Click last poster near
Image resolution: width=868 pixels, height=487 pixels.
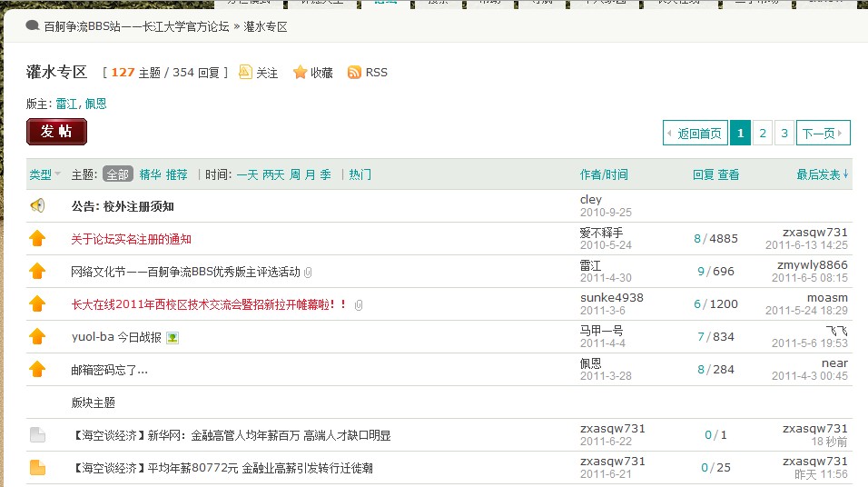[x=834, y=363]
